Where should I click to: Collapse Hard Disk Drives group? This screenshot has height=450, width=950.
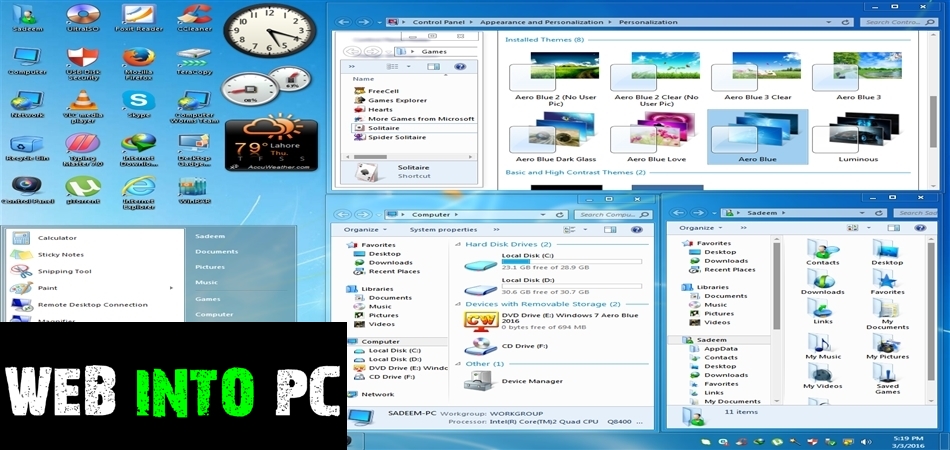pyautogui.click(x=457, y=245)
